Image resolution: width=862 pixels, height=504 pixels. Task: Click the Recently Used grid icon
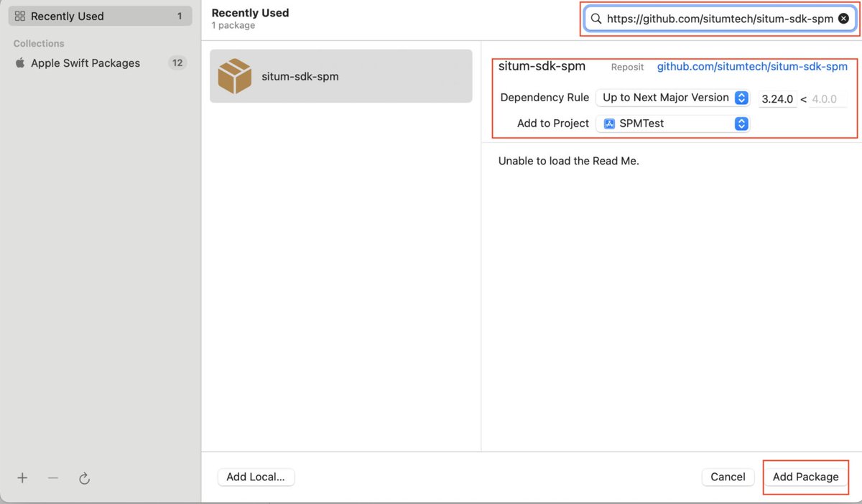coord(20,16)
